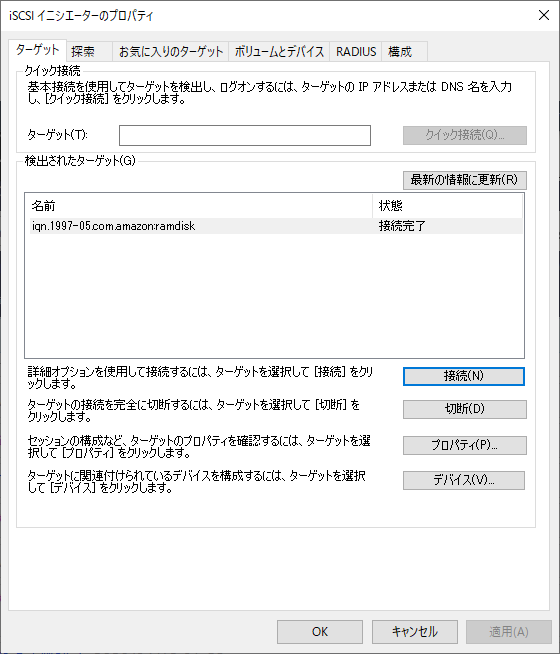Open the RADIUS tab
Viewport: 560px width, 654px height.
[356, 52]
